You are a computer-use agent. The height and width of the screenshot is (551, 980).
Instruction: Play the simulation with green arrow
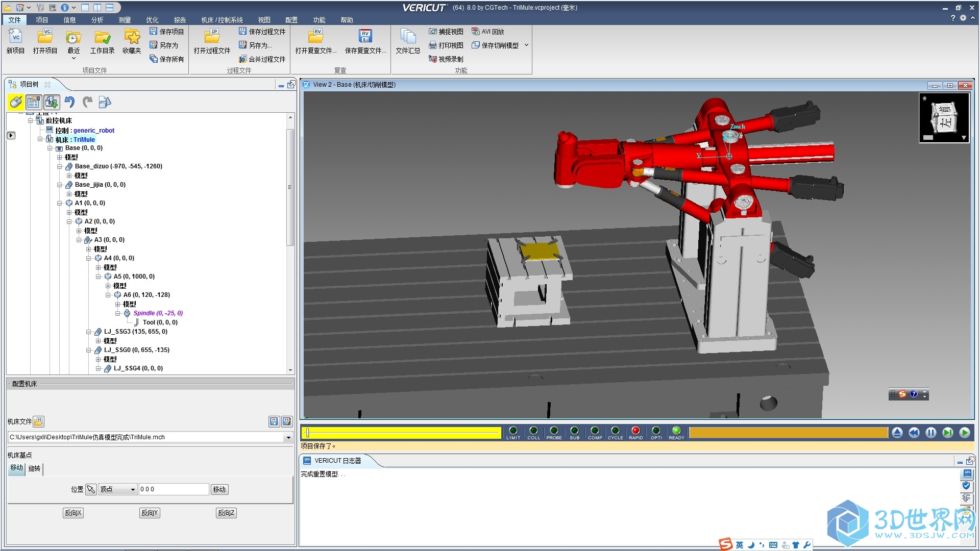pyautogui.click(x=964, y=433)
